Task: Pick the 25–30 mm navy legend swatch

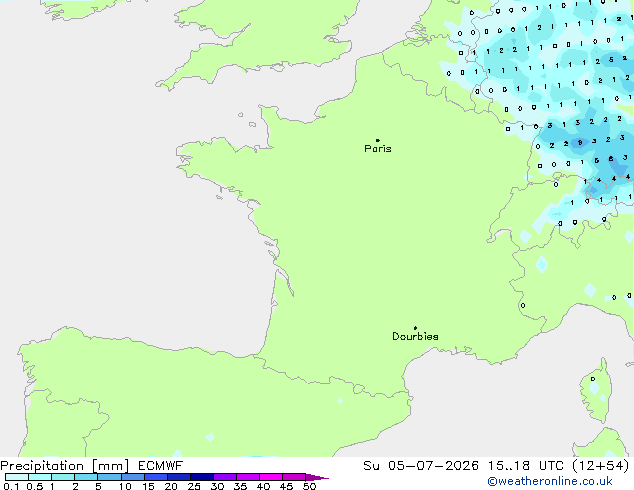Action: pyautogui.click(x=202, y=477)
